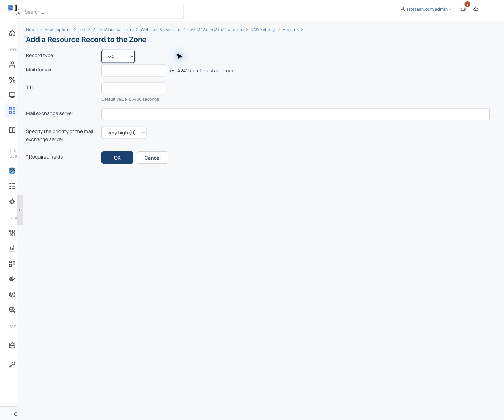Open the Hostaan.com admin account menu

point(426,9)
